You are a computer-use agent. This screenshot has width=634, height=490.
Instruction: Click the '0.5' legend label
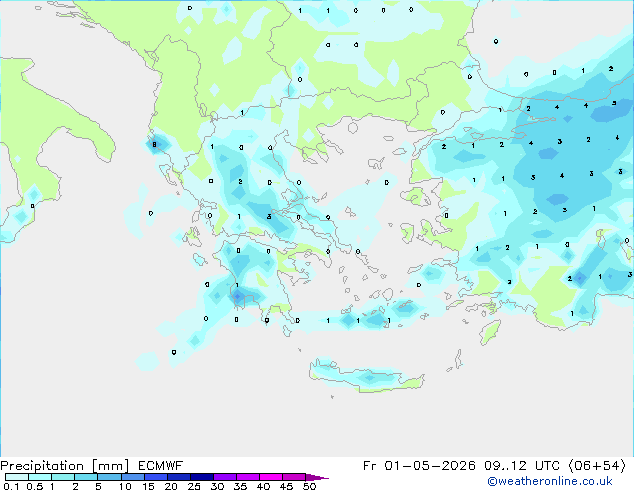(x=34, y=486)
